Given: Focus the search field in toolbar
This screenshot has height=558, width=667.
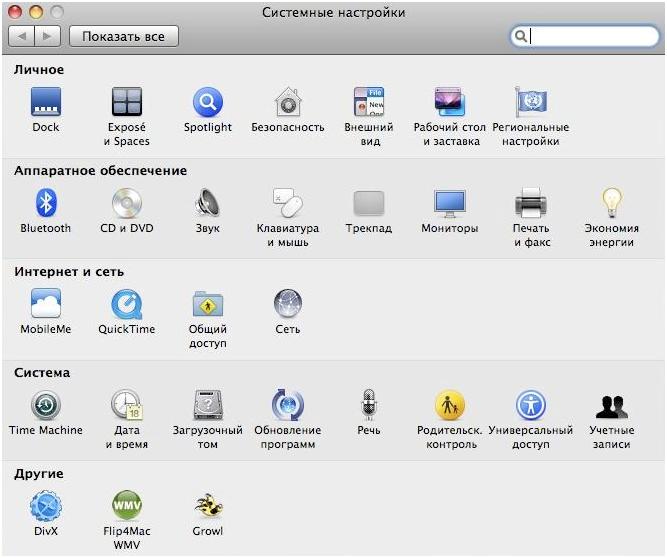Looking at the screenshot, I should point(584,36).
